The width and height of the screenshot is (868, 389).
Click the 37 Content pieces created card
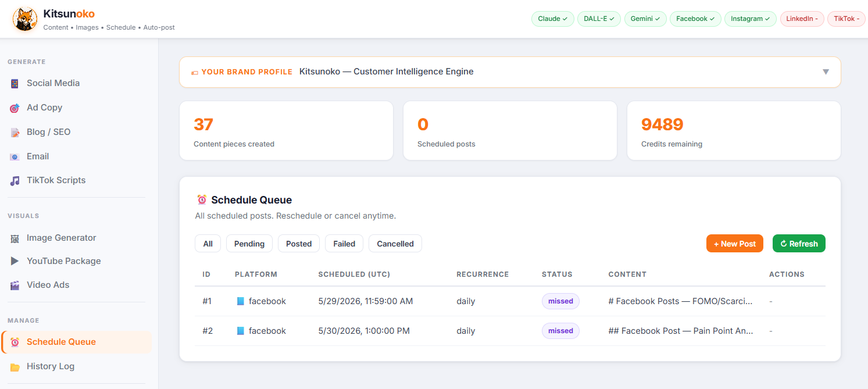pyautogui.click(x=286, y=131)
